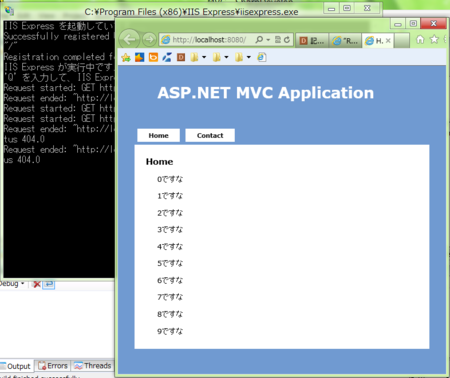450x378 pixels.
Task: Open the Home menu item on page
Action: point(158,135)
